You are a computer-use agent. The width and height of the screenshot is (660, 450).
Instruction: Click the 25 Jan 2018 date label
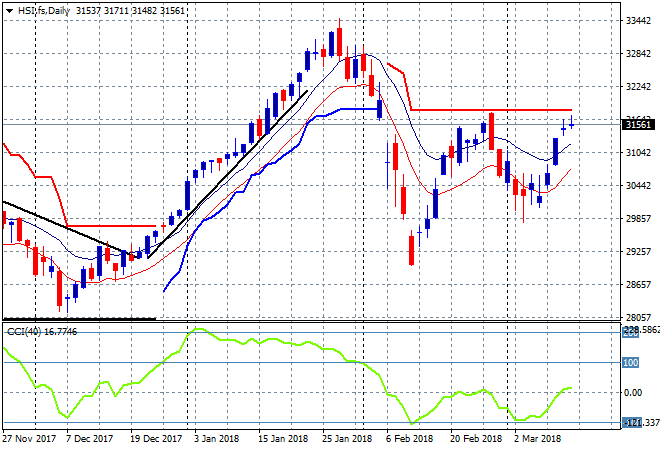pos(347,439)
